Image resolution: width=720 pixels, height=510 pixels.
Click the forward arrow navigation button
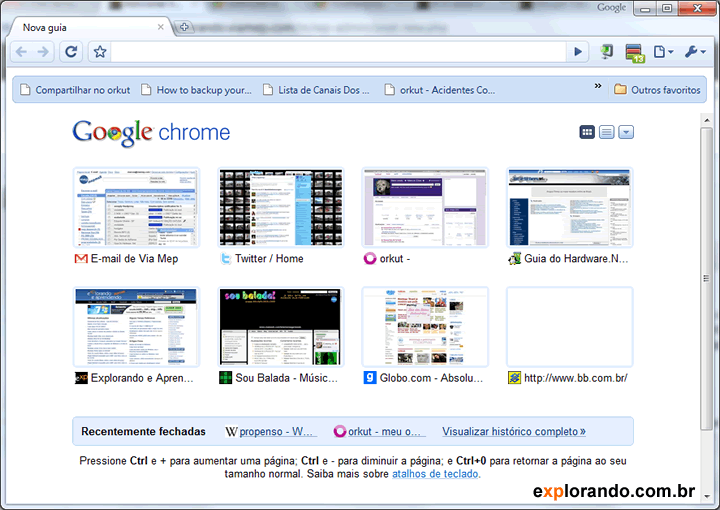(x=43, y=52)
